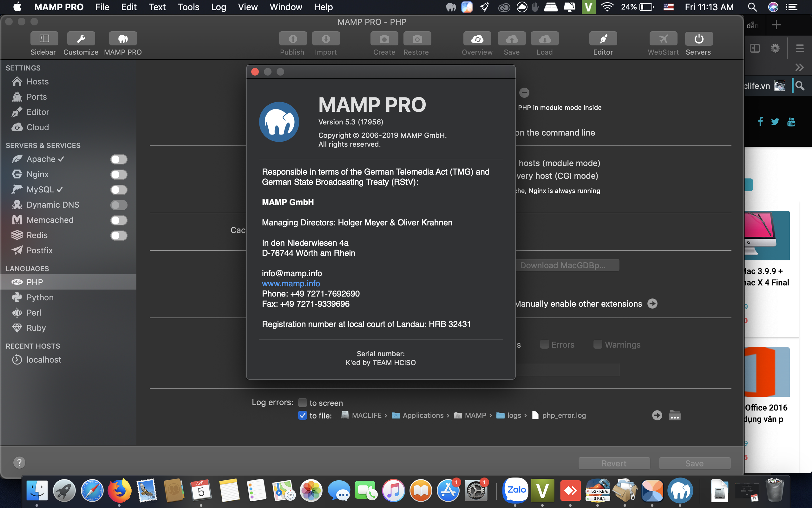Open the www.mamp.info link
This screenshot has height=508, width=812.
[x=291, y=284]
